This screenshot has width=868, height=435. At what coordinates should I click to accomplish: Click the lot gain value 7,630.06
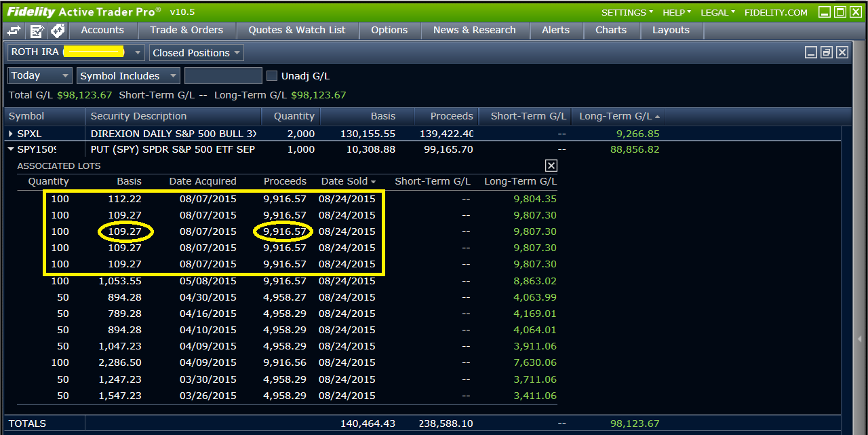click(x=535, y=363)
